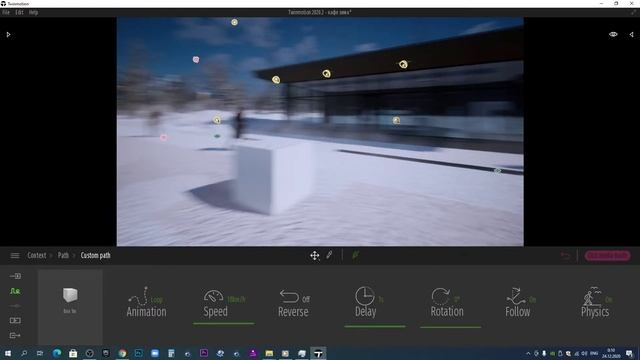Image resolution: width=640 pixels, height=360 pixels.
Task: Open Microsoft Edge from the taskbar
Action: click(x=57, y=353)
